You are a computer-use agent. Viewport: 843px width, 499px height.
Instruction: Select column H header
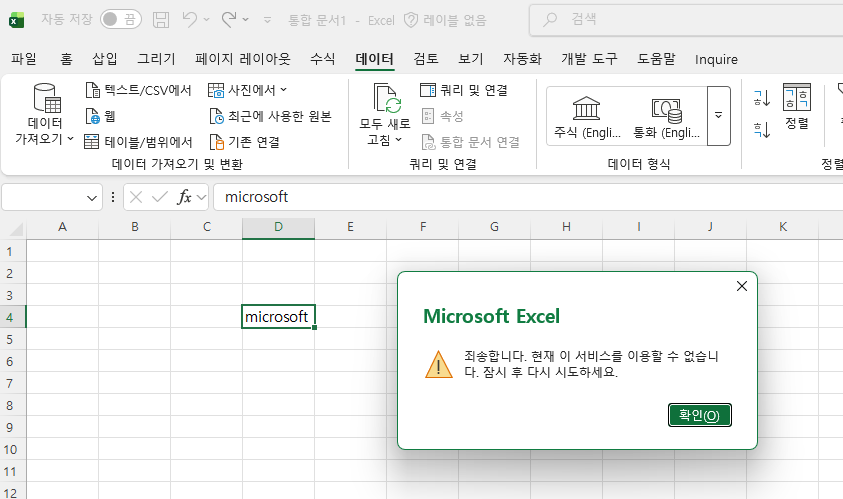coord(566,227)
